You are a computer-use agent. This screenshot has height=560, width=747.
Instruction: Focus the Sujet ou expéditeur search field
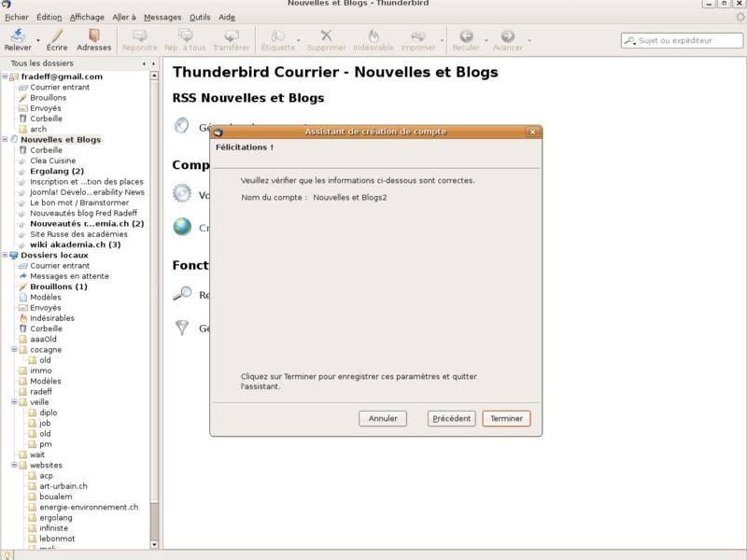coord(682,40)
